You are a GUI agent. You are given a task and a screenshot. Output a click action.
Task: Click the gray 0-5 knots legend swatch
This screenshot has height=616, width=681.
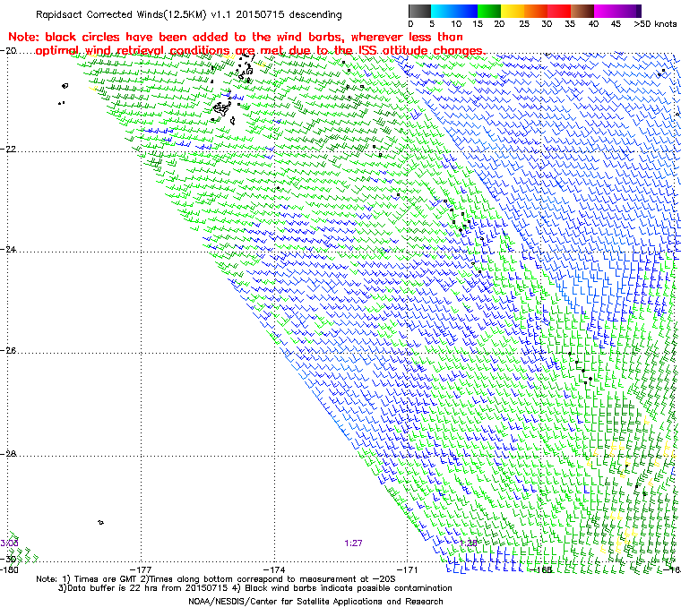419,11
